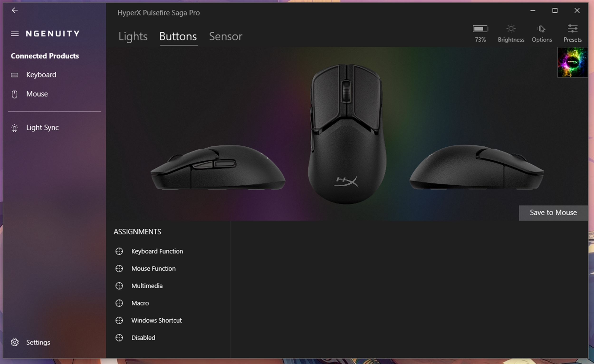Switch to the Lights tab

[133, 37]
